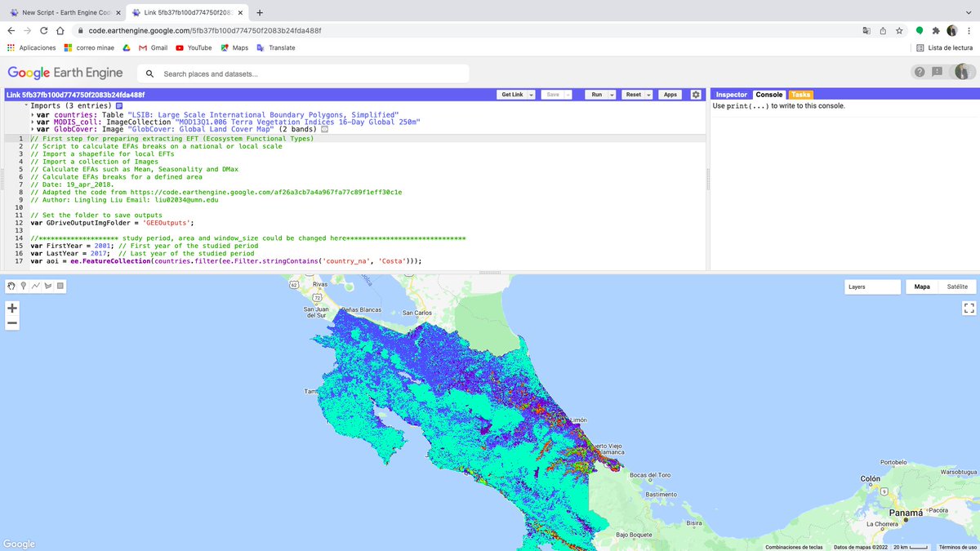
Task: Open Aplicaciones bookmark shortcut
Action: [32, 47]
